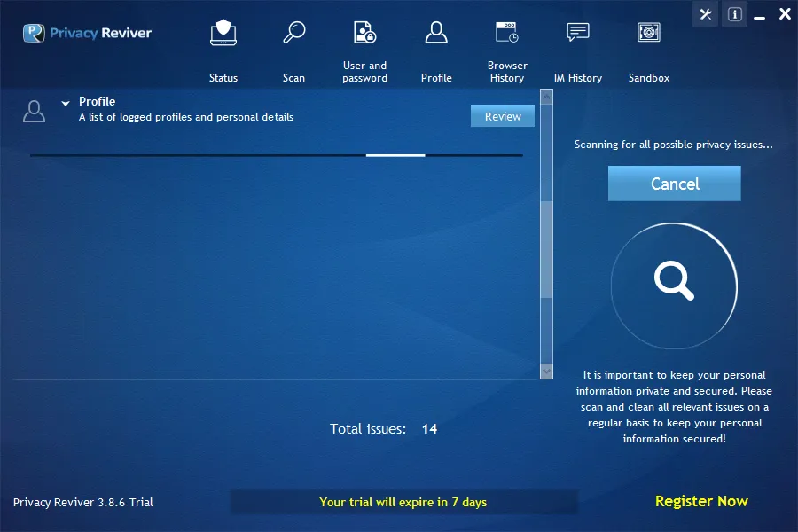Switch to User and password tab label
798x532 pixels.
click(365, 72)
